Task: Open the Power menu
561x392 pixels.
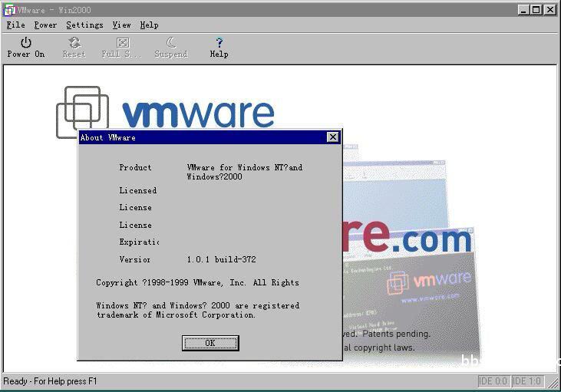Action: tap(45, 25)
